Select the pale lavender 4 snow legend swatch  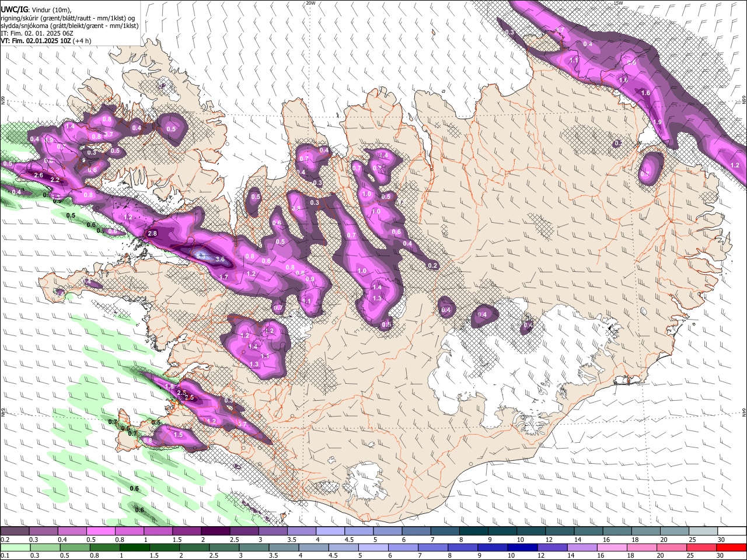point(330,531)
